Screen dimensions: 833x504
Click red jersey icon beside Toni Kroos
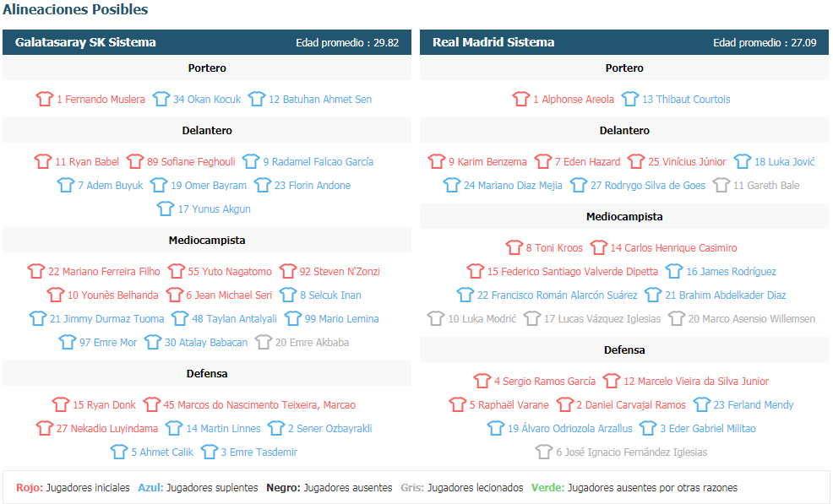coord(514,247)
